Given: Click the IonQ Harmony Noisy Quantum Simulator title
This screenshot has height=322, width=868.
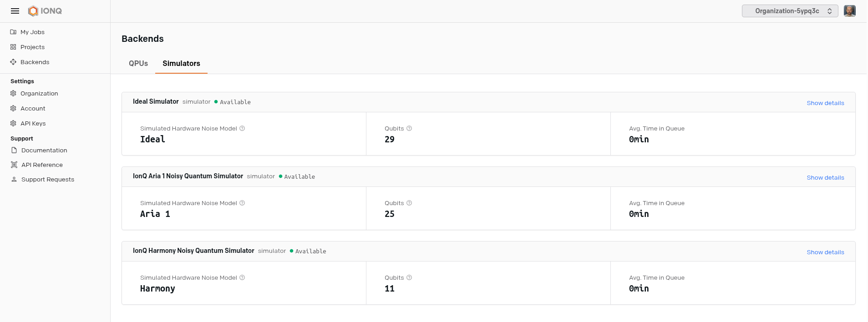Looking at the screenshot, I should coord(193,251).
